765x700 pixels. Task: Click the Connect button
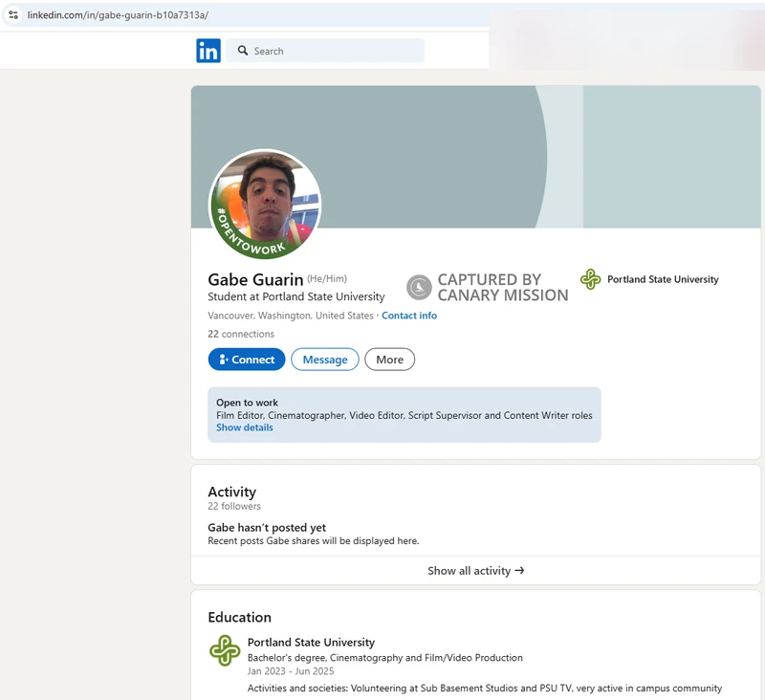pyautogui.click(x=247, y=360)
